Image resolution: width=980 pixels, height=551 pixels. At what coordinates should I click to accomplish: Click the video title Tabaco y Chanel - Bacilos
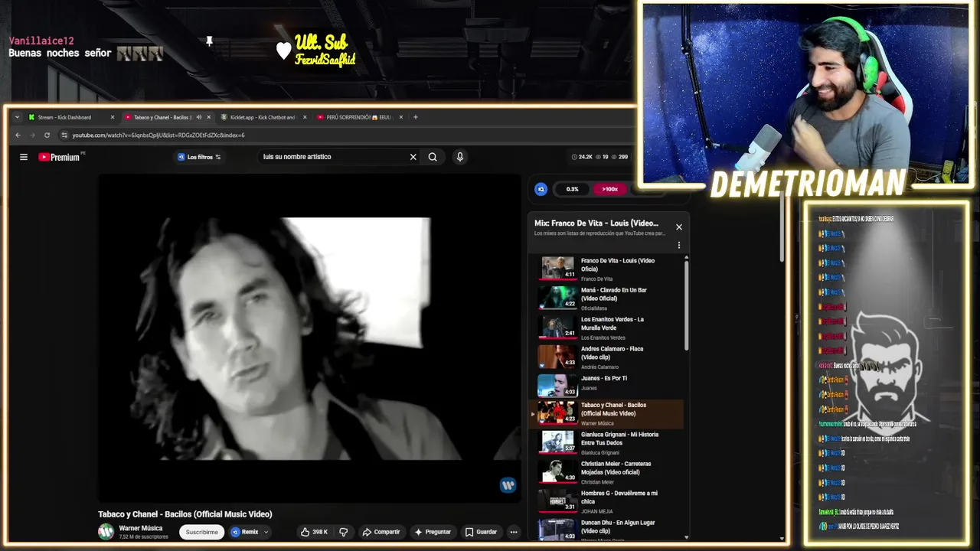[x=185, y=514]
